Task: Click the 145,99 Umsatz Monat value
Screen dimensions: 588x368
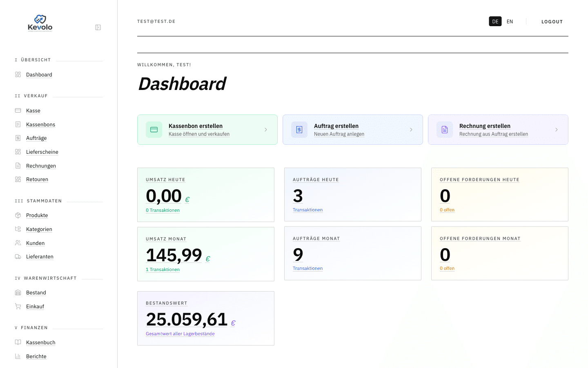Action: pos(174,255)
